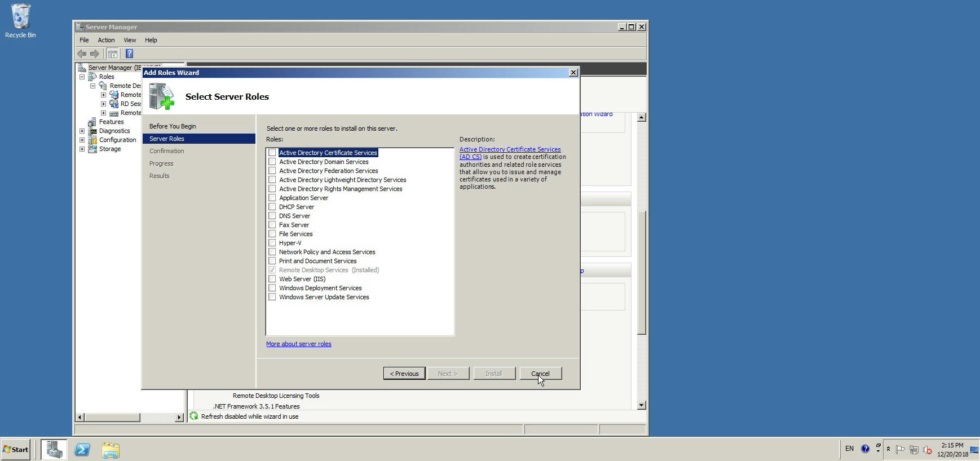Click the Cancel button in wizard

tap(540, 374)
